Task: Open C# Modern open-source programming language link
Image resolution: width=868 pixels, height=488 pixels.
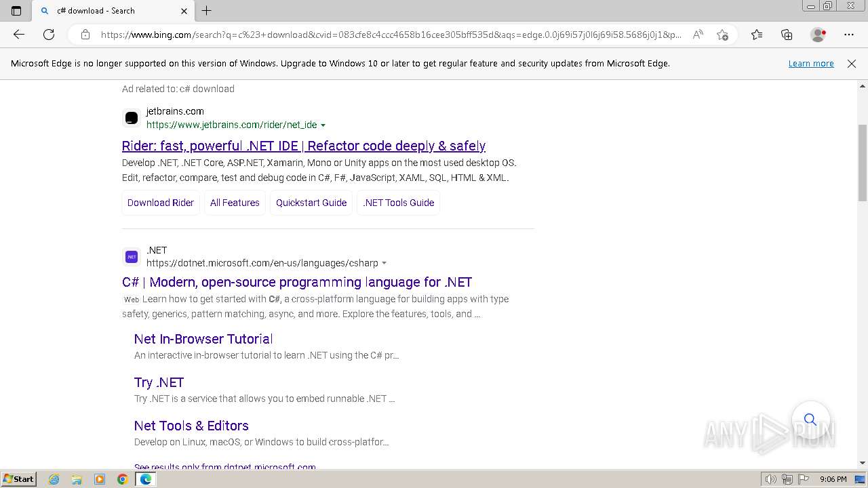Action: click(297, 282)
